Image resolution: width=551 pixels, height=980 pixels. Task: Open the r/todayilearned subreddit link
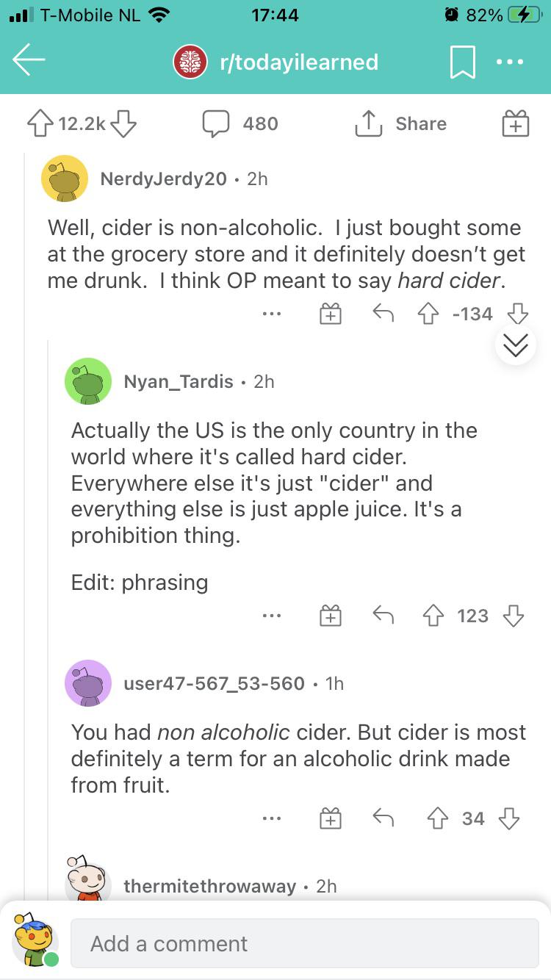(298, 62)
